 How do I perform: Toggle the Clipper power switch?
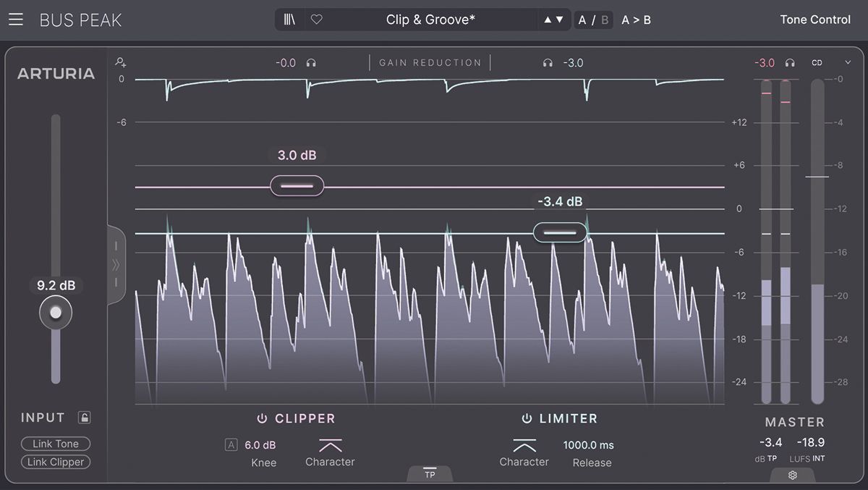point(260,418)
